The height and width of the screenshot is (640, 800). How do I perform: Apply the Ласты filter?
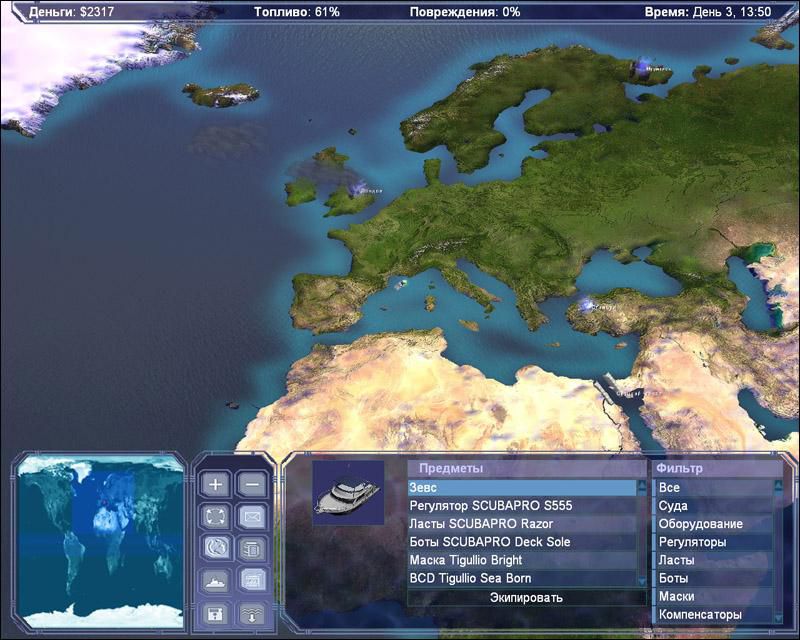tap(711, 560)
